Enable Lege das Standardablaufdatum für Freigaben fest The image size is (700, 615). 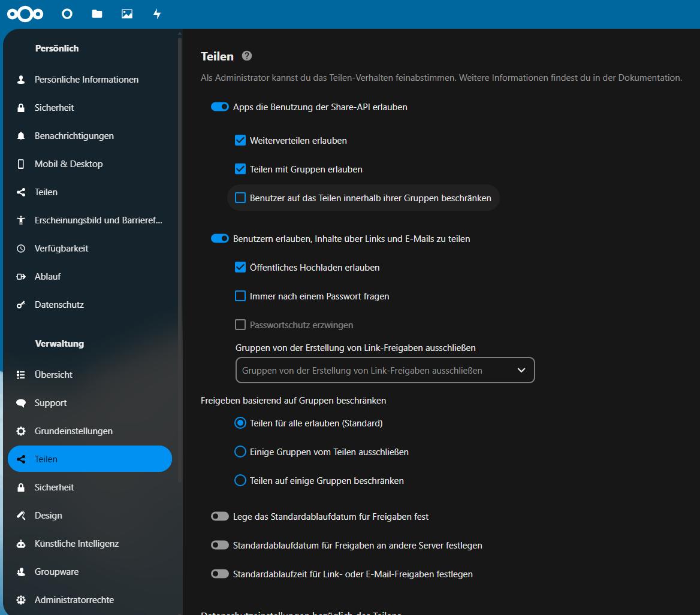[x=220, y=517]
